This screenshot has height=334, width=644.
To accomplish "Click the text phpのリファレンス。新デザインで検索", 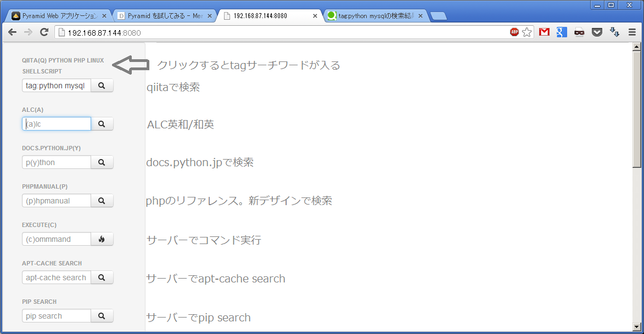I will [239, 201].
